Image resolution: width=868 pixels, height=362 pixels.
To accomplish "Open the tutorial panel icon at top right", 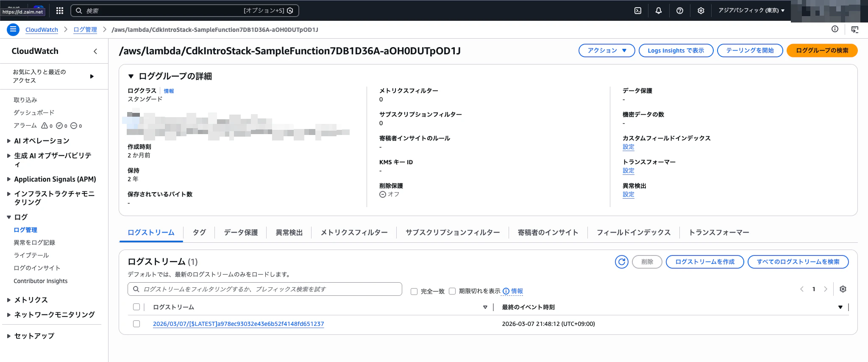I will tap(855, 29).
